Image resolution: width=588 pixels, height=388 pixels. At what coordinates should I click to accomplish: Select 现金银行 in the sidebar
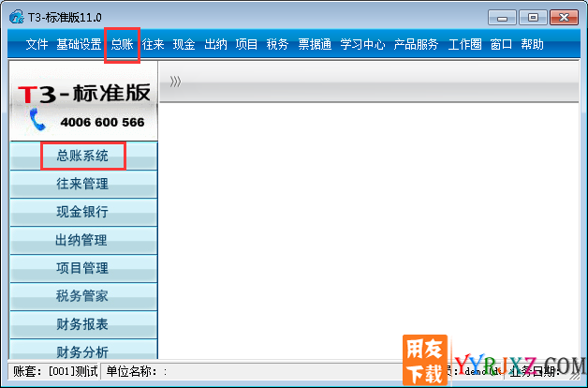[x=83, y=212]
